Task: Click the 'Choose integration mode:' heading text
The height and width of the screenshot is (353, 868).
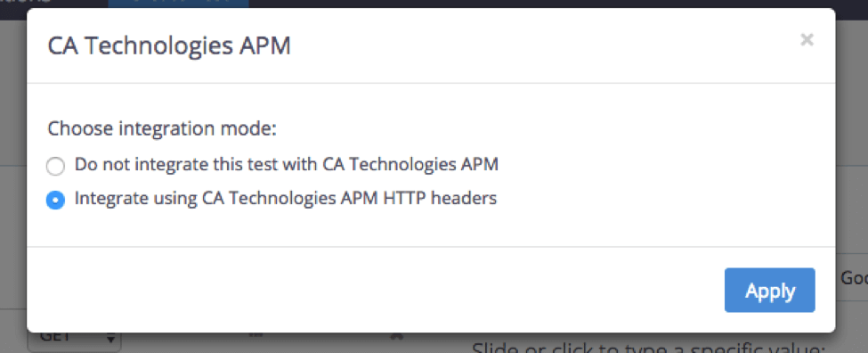Action: click(x=162, y=129)
